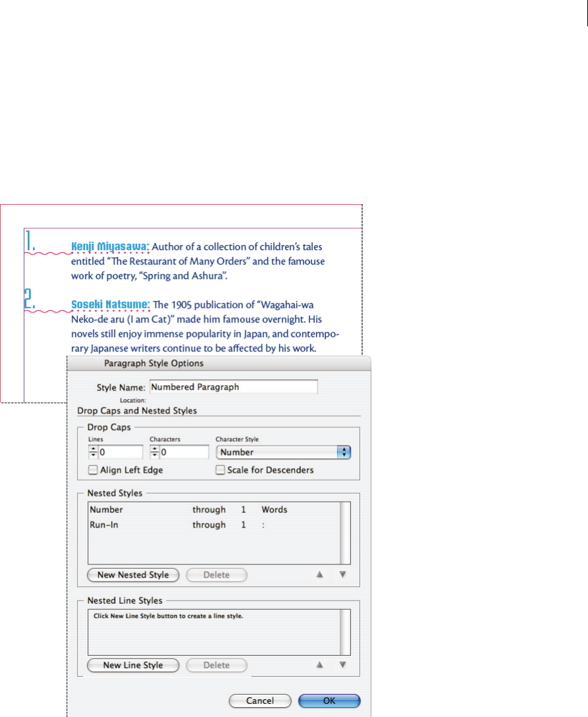Select the Run-In nested style row
This screenshot has width=588, height=717.
pos(214,525)
